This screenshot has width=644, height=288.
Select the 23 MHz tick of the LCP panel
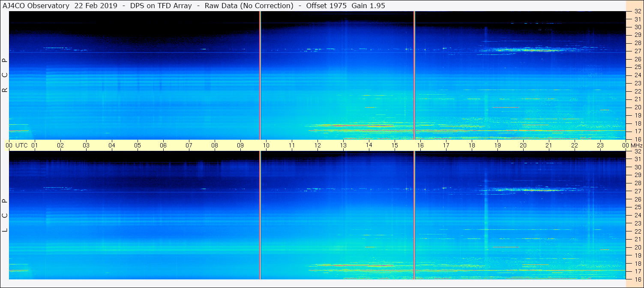click(637, 223)
